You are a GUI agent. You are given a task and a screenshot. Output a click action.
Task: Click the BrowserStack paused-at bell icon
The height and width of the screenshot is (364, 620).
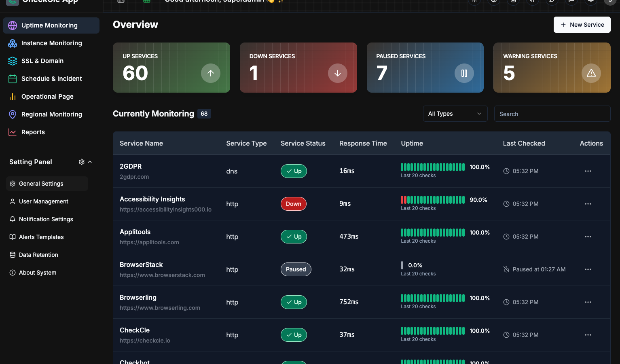pos(506,269)
